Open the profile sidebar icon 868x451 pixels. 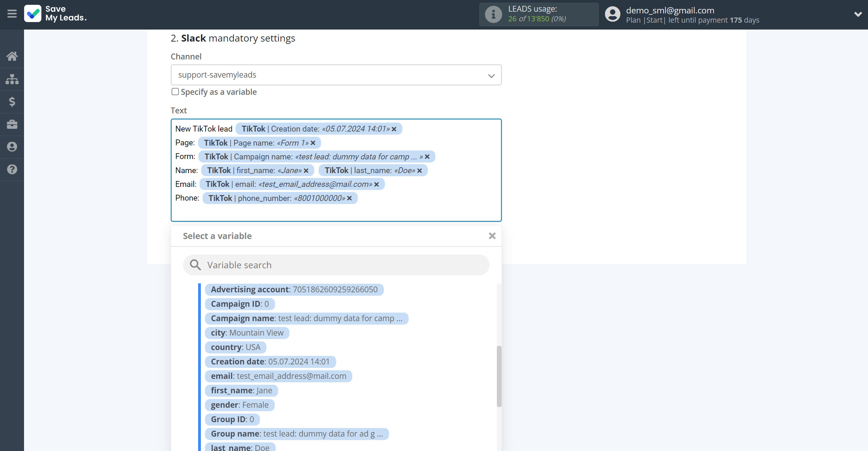point(12,147)
